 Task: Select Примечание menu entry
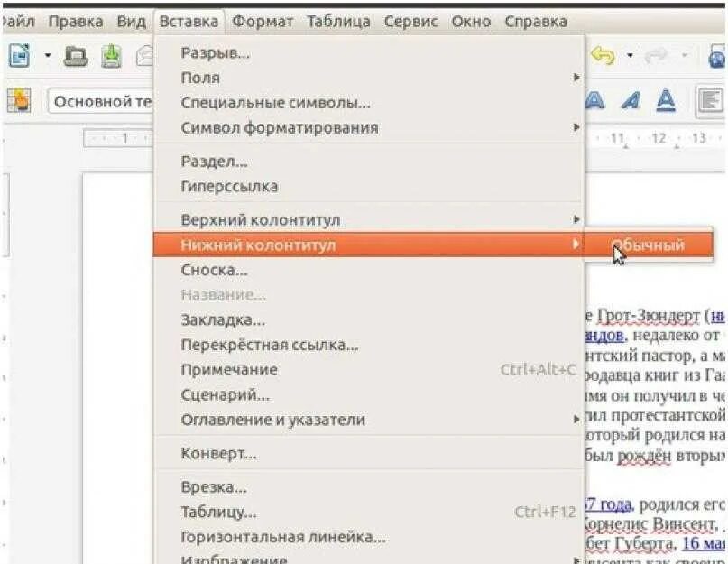click(x=369, y=370)
